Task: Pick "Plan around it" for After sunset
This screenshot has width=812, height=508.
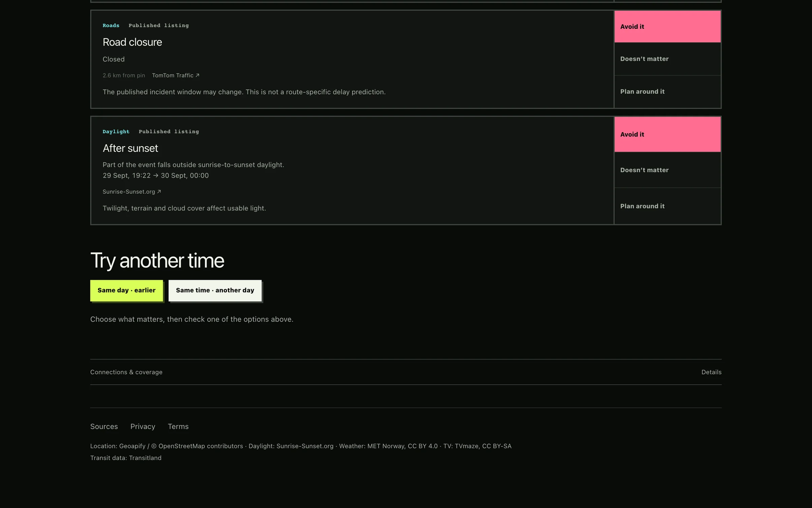Action: click(667, 206)
